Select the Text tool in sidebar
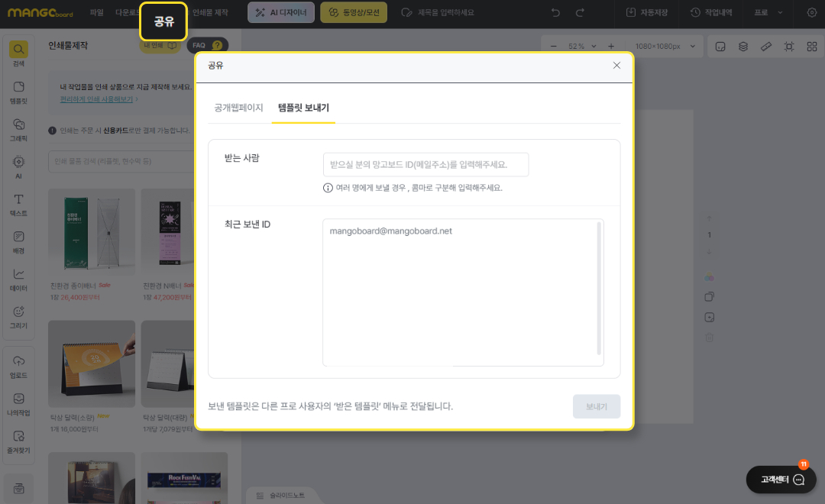Screen dimensions: 825x504 (19, 202)
